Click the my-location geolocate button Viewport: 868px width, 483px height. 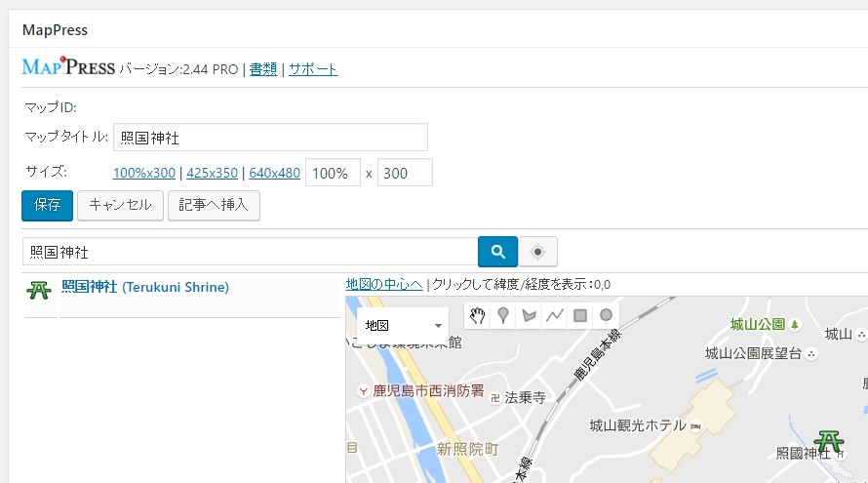pos(537,252)
